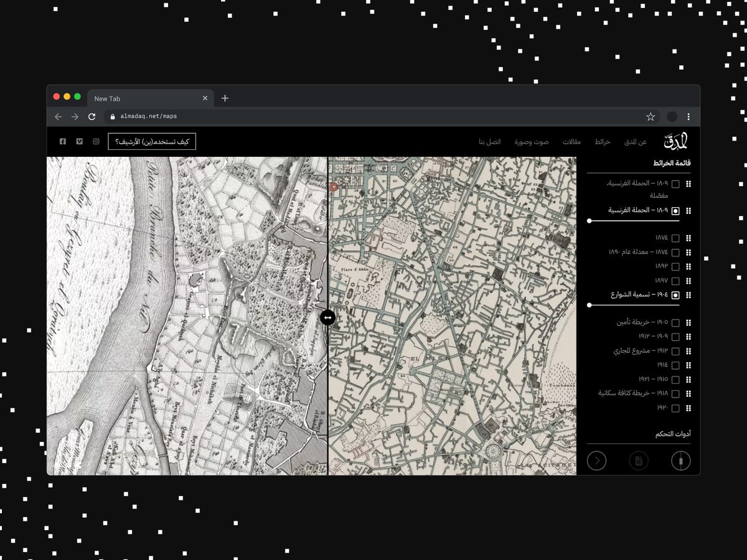Open the خرائط navigation item
Viewport: 747px width, 560px height.
pos(602,142)
